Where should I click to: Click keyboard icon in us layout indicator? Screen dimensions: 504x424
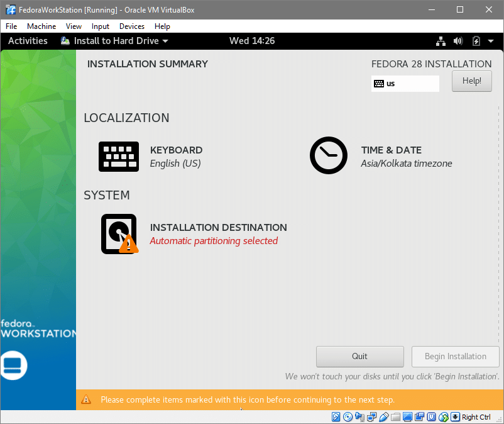(379, 84)
